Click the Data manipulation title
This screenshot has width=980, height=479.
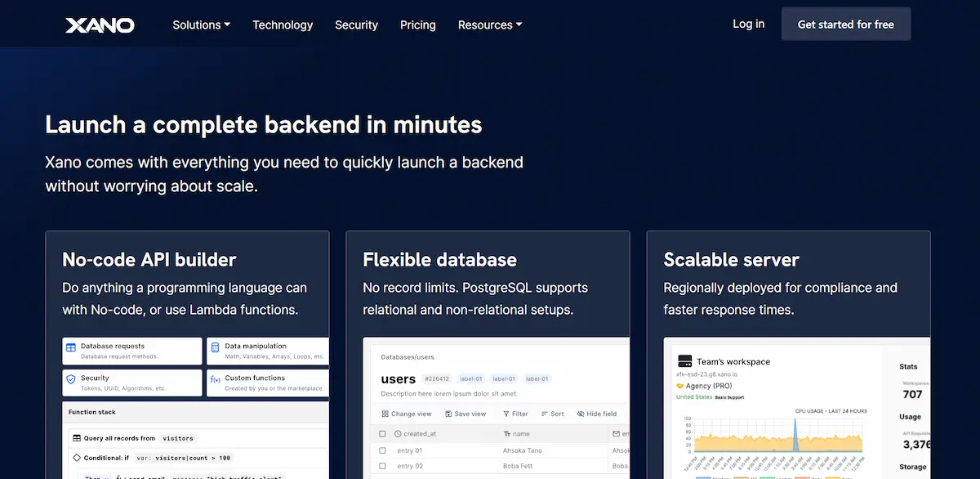point(256,347)
